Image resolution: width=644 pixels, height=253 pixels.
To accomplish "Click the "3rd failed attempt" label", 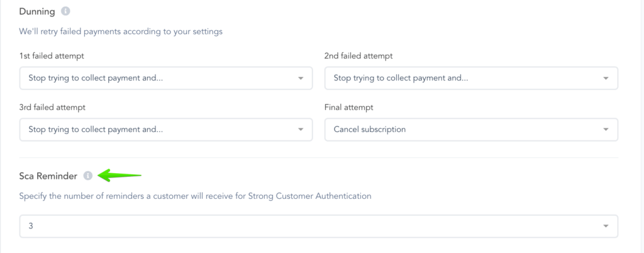I will click(x=53, y=108).
